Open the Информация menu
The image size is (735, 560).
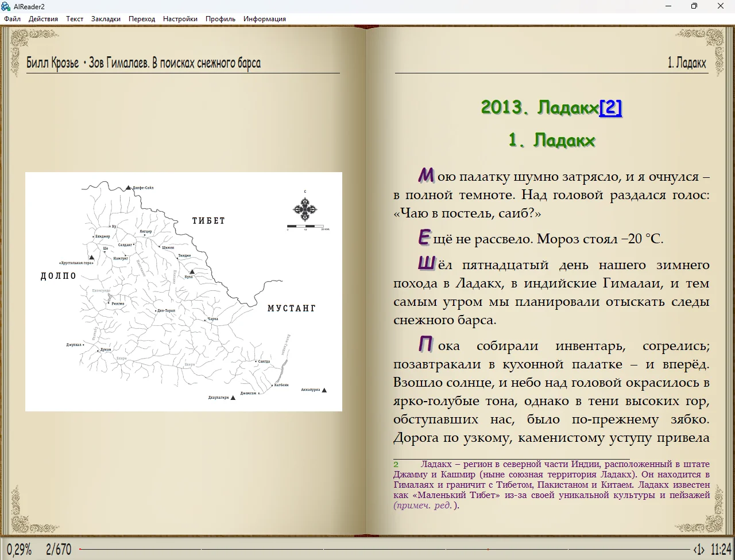[265, 19]
